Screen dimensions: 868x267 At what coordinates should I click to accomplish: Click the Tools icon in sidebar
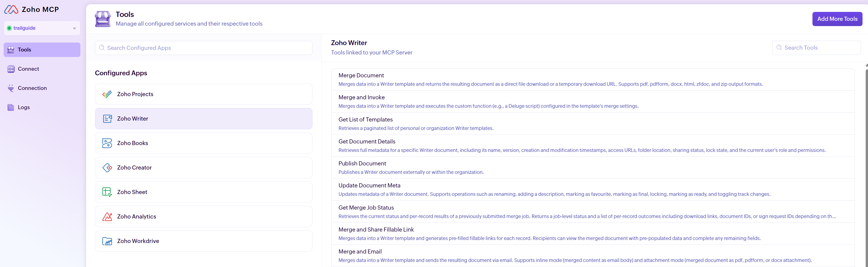tap(11, 50)
